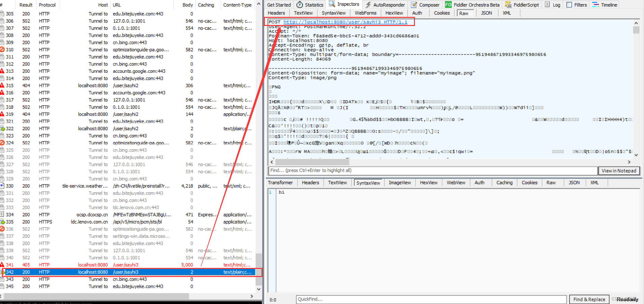
Task: Click red warning icon of session 341
Action: 2,265
